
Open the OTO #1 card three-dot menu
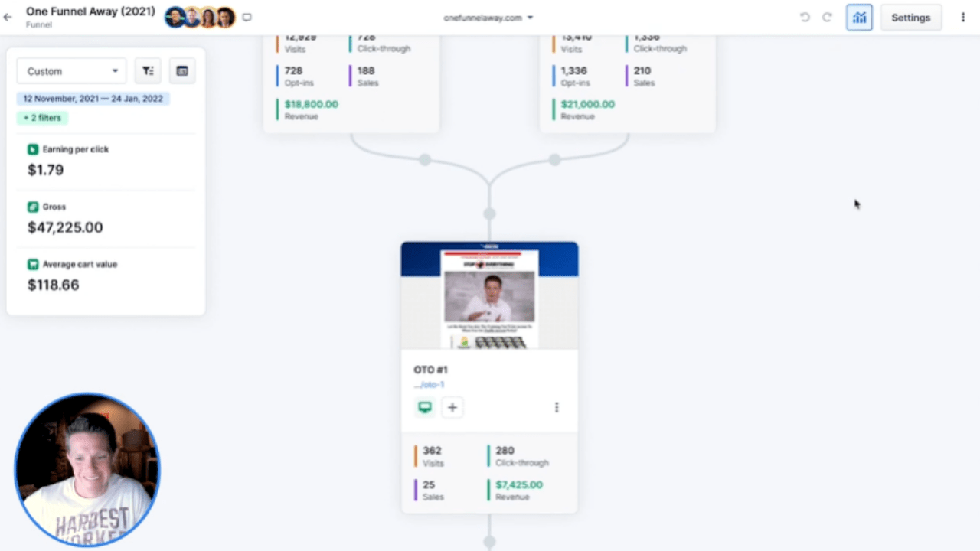click(x=557, y=407)
